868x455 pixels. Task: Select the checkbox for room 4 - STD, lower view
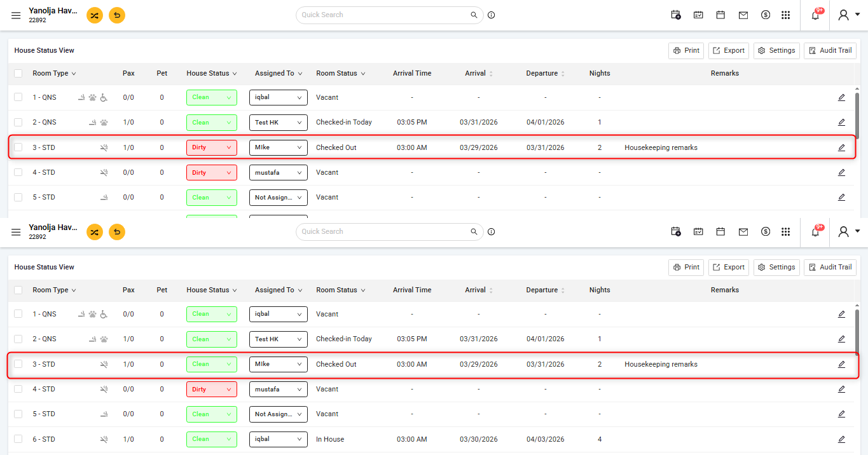18,389
